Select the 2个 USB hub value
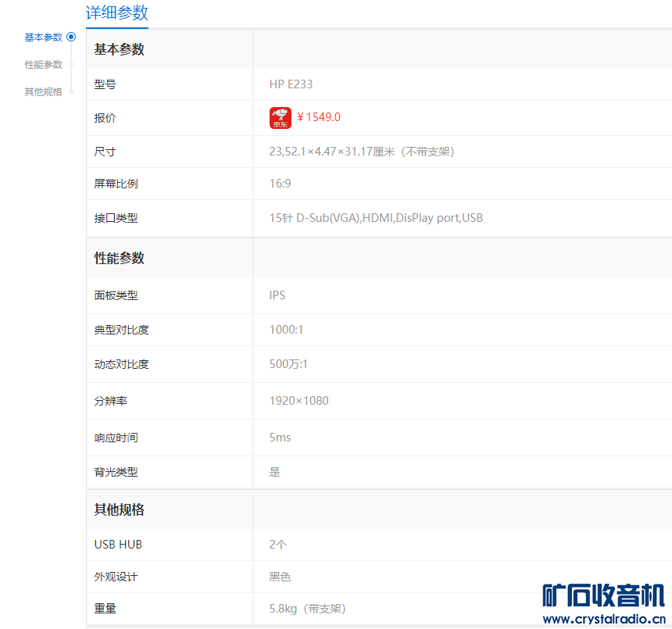The image size is (672, 629). 278,545
